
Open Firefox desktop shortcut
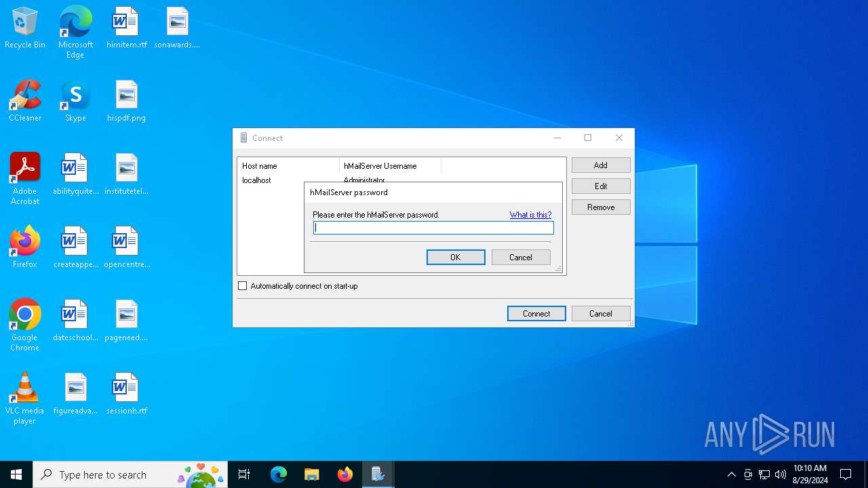pos(25,248)
